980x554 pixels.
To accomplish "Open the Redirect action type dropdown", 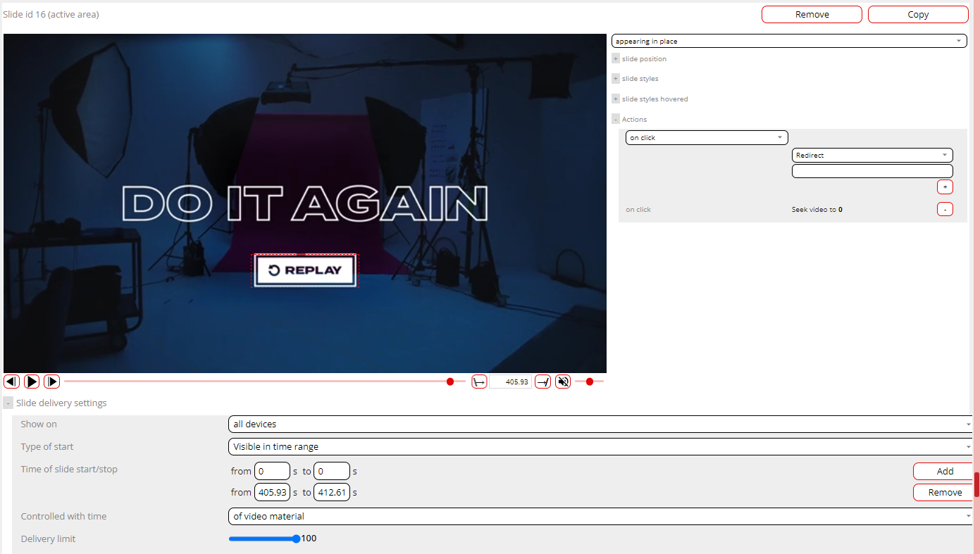I will click(872, 156).
